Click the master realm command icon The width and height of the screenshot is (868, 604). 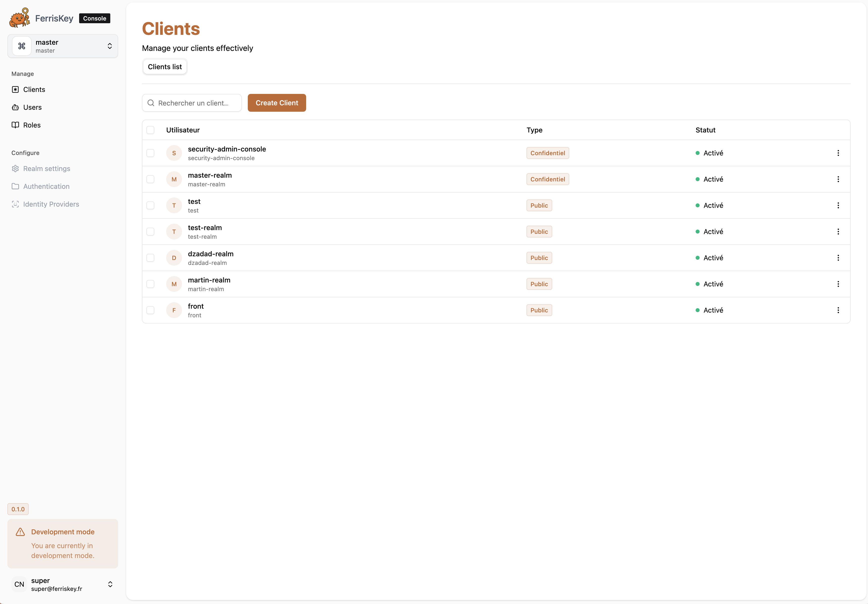(22, 46)
